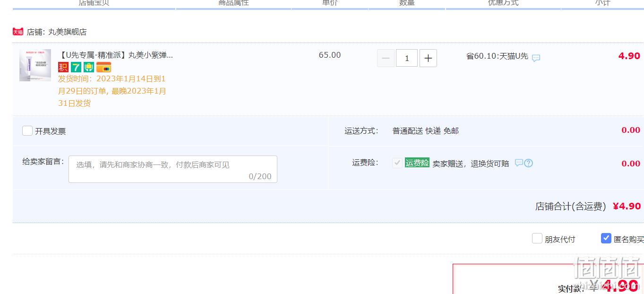Open the 【U先专属-精准派】丸美小紫弹 product title

click(116, 55)
